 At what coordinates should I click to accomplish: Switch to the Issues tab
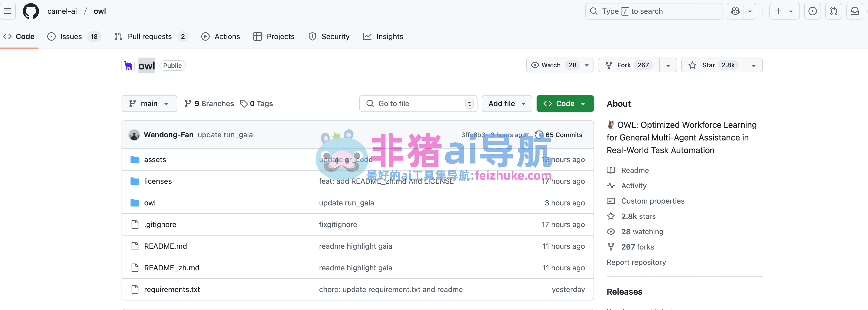[71, 36]
